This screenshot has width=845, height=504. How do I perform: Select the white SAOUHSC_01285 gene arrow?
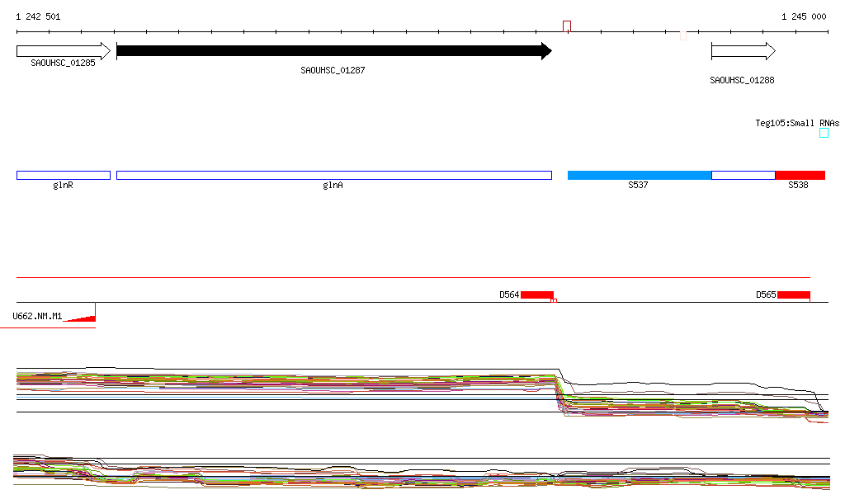point(63,51)
